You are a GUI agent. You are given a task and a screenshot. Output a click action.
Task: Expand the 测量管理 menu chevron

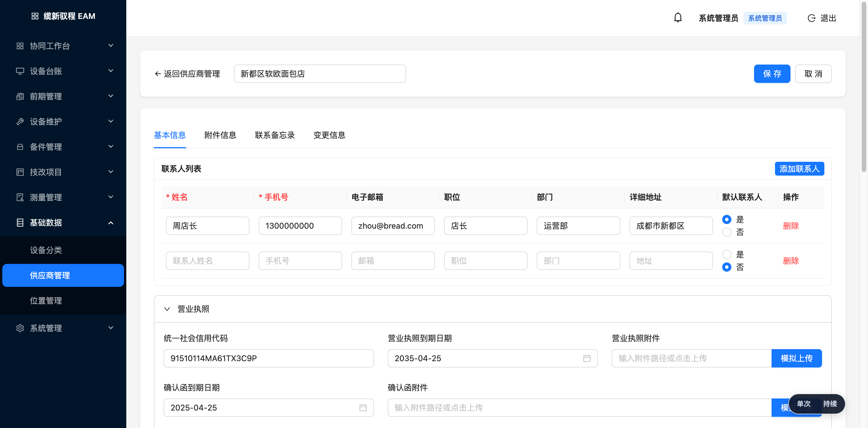[111, 197]
